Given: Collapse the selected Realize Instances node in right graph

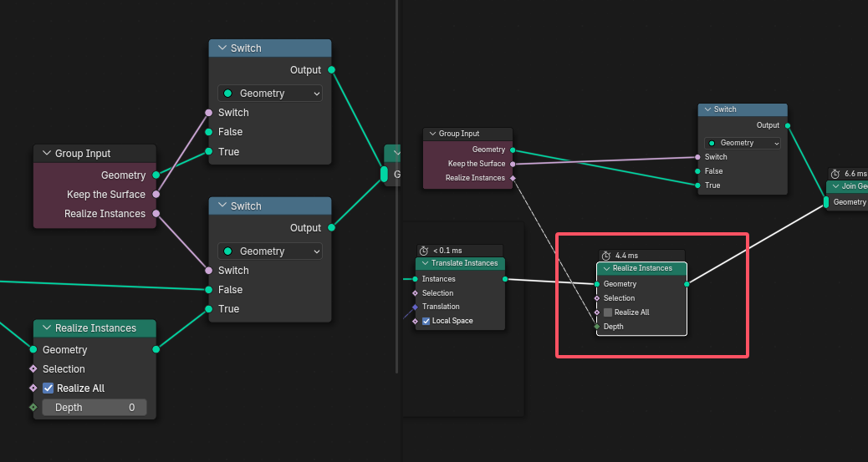Looking at the screenshot, I should coord(606,268).
